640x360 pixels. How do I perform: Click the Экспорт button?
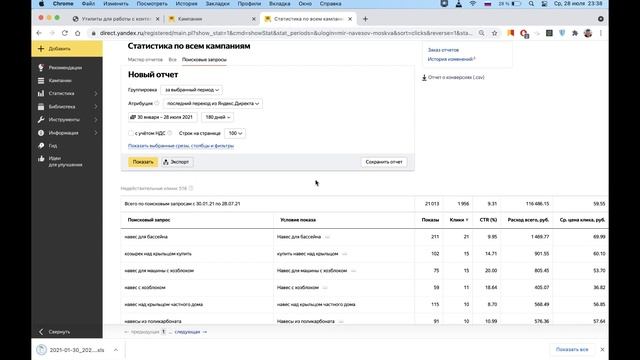point(177,162)
